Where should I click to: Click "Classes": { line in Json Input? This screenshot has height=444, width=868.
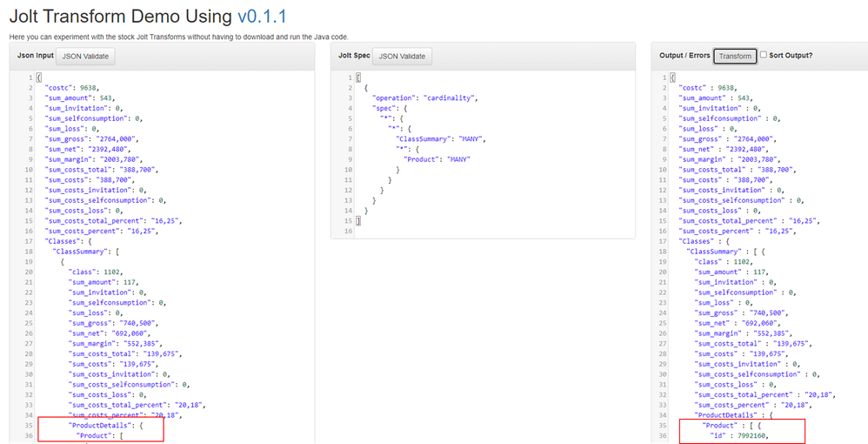(68, 241)
